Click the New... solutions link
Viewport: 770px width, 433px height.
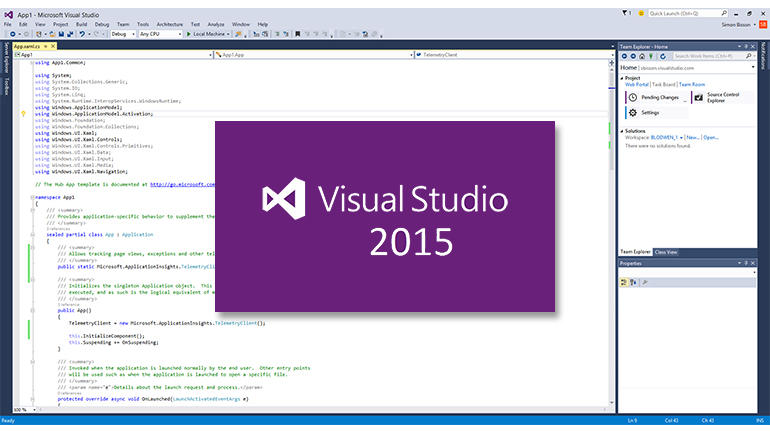point(692,137)
